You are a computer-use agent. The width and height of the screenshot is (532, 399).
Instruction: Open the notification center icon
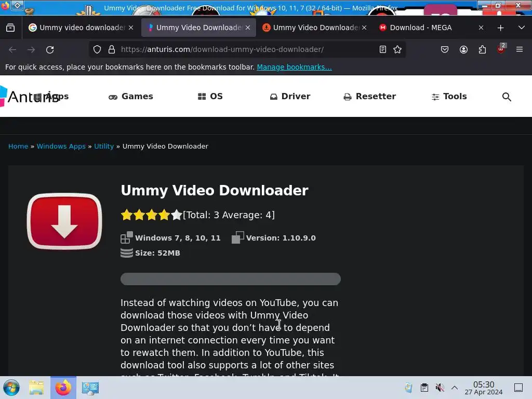pyautogui.click(x=518, y=388)
